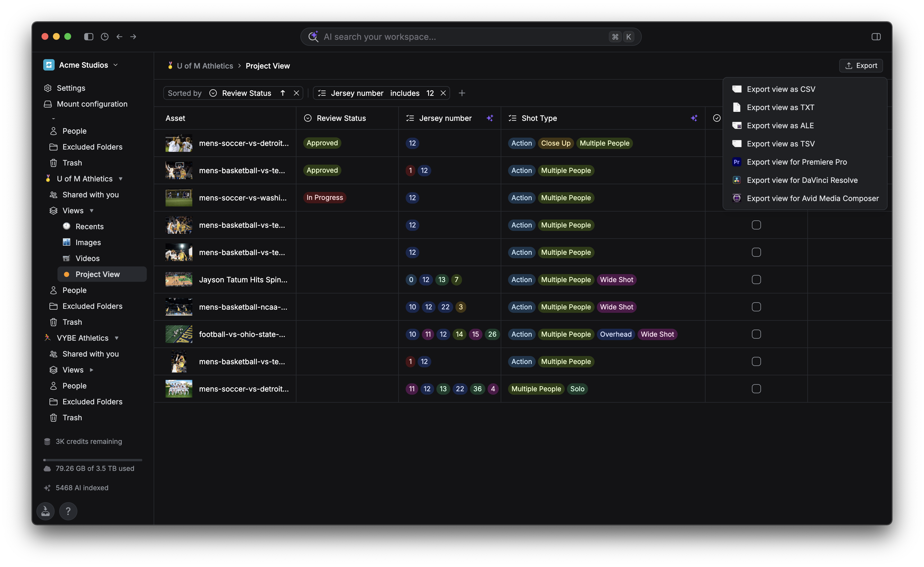Image resolution: width=924 pixels, height=567 pixels.
Task: Click the right panel toggle icon
Action: [876, 36]
